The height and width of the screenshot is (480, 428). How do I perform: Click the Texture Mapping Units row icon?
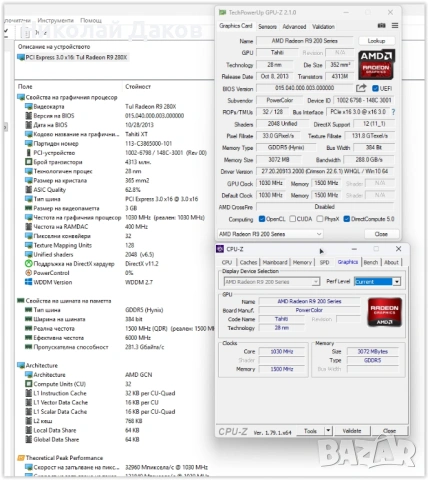(x=29, y=245)
